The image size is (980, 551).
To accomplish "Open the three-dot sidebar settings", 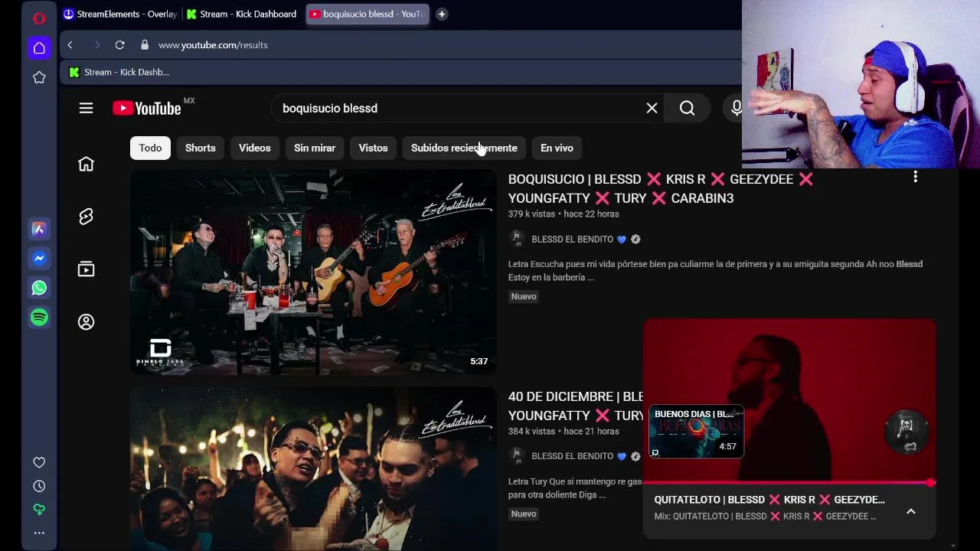I will [39, 533].
